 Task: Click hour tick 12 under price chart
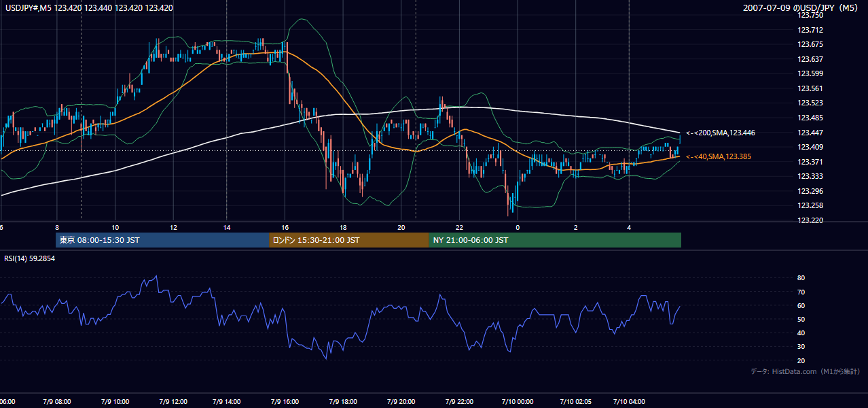pos(173,228)
